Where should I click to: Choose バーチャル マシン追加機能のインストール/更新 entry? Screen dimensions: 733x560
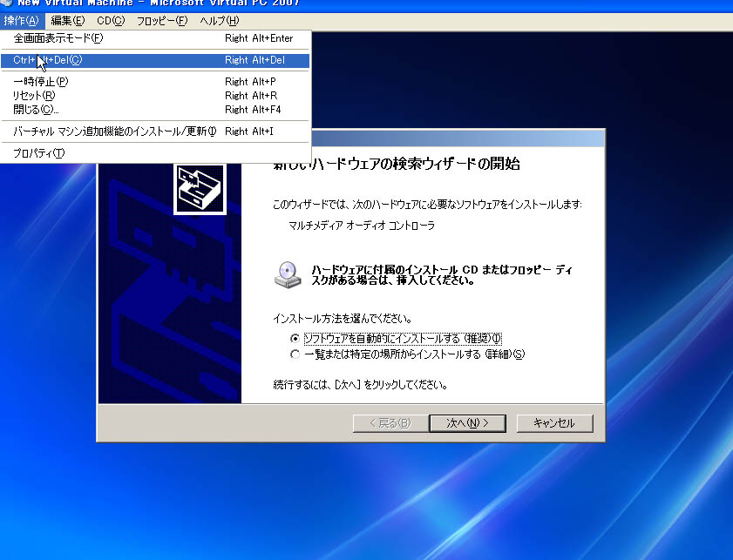155,132
